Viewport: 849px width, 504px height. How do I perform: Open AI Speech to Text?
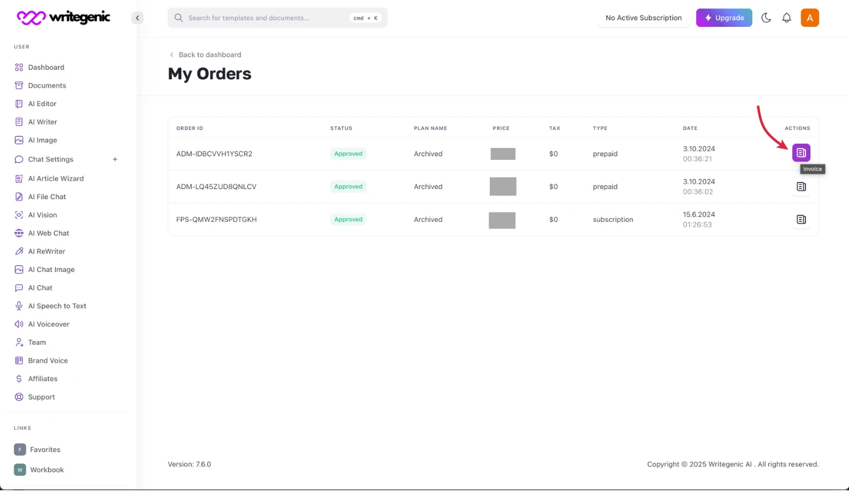pyautogui.click(x=57, y=306)
